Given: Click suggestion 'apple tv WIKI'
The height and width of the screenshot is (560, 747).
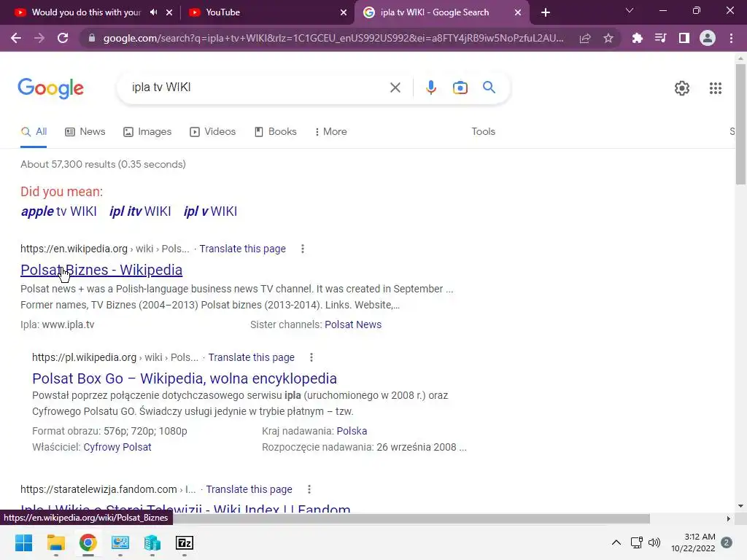Looking at the screenshot, I should (x=58, y=211).
